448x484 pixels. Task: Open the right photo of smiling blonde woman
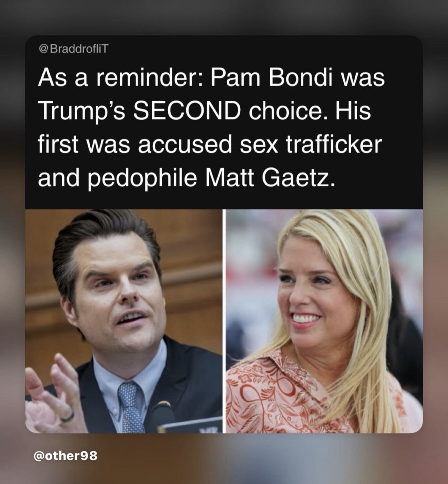324,321
